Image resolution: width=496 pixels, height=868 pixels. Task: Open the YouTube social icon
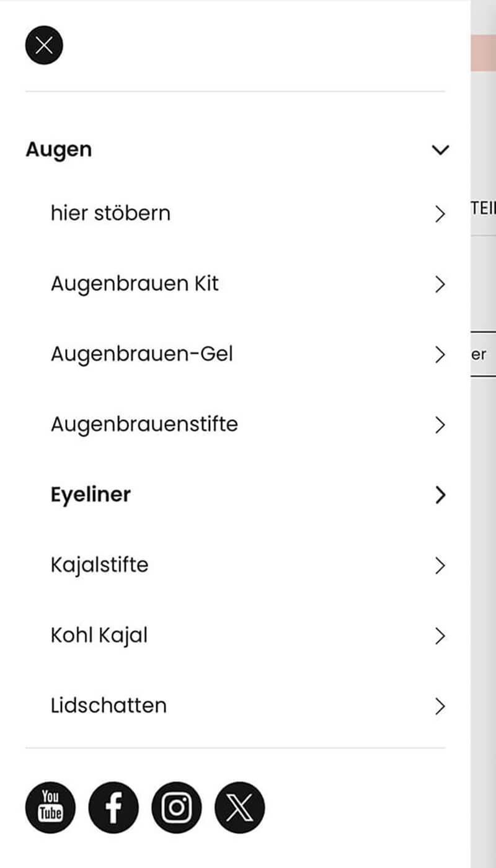(x=50, y=807)
